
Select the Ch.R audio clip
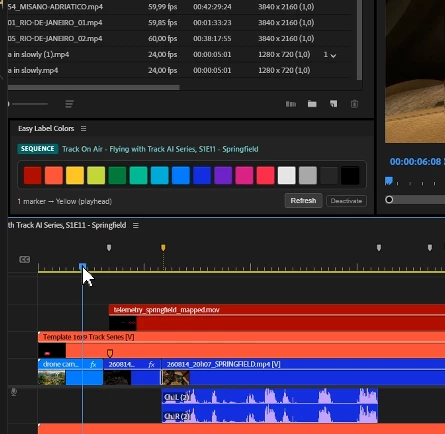point(270,414)
